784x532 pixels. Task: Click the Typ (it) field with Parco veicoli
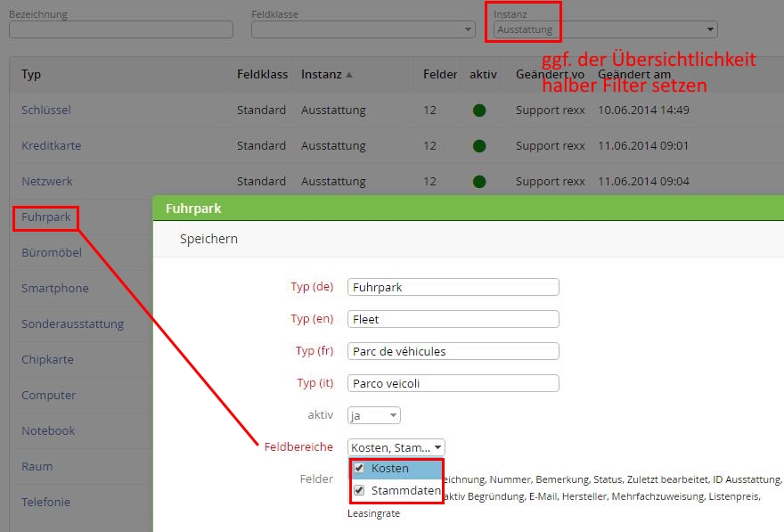(x=453, y=383)
